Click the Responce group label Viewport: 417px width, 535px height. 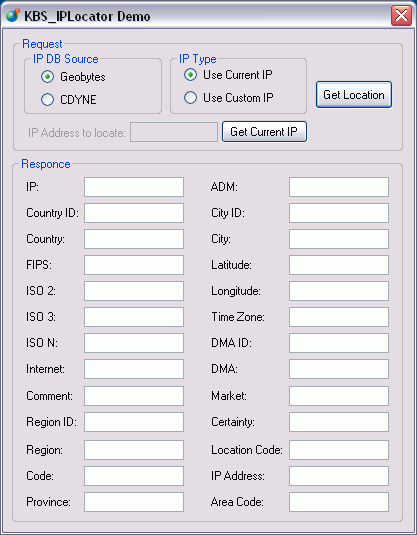46,164
